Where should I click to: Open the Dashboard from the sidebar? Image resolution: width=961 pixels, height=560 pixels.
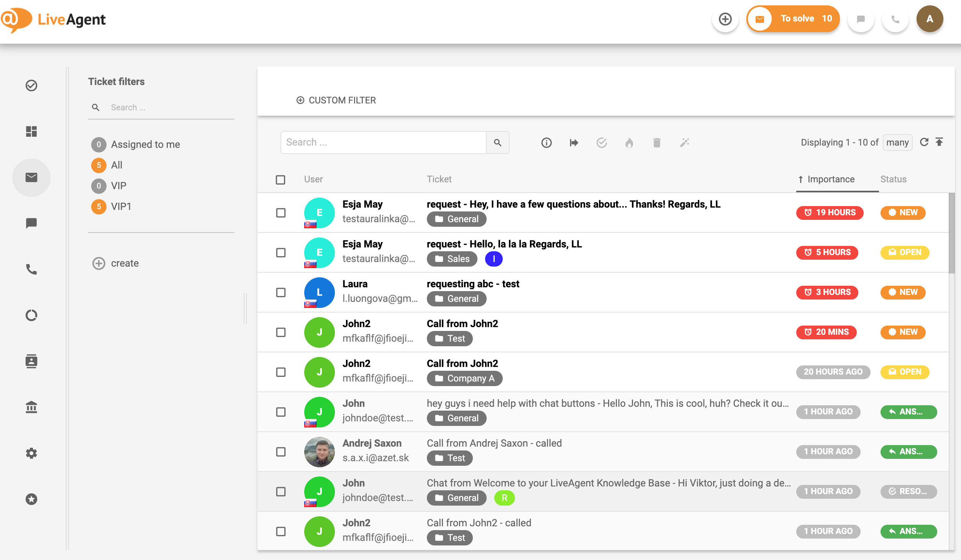pyautogui.click(x=31, y=131)
